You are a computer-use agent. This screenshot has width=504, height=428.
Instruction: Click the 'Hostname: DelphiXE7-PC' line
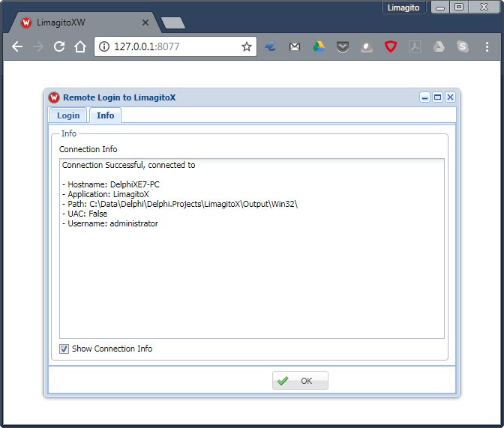coord(111,184)
